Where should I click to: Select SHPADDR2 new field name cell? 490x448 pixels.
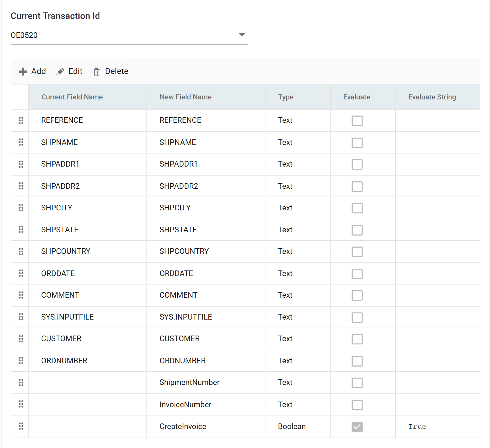coord(206,186)
